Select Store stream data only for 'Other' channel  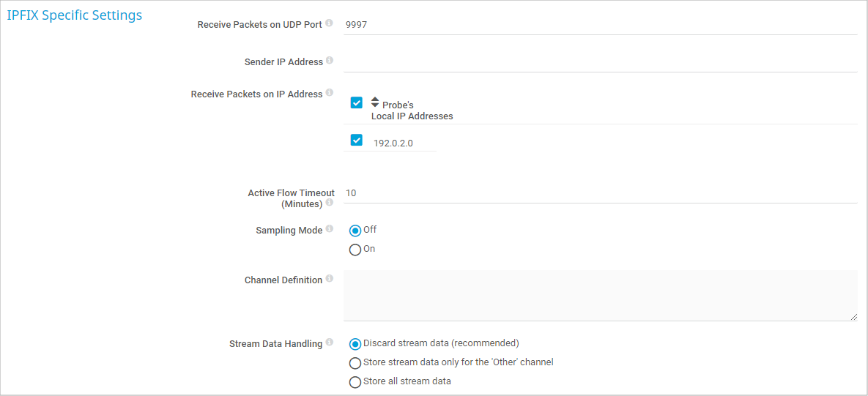pyautogui.click(x=355, y=363)
